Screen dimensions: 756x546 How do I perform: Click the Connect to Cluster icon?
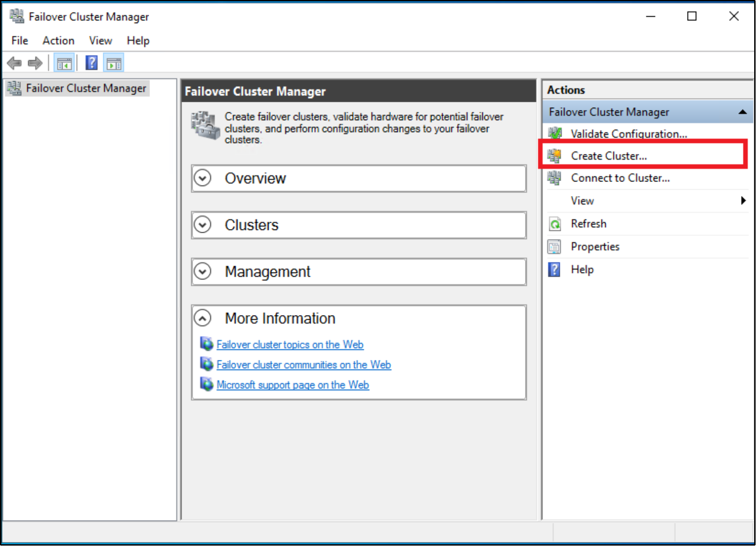[x=554, y=178]
